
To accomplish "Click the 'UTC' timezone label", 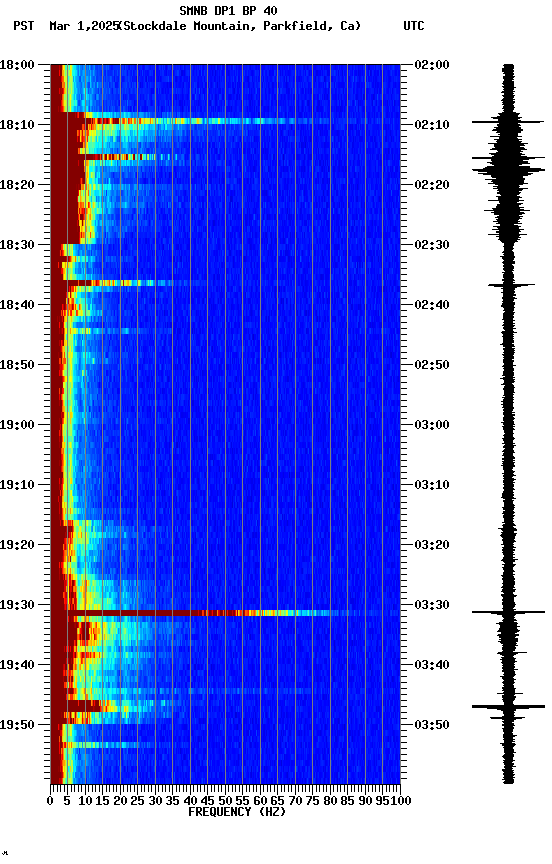I will pyautogui.click(x=414, y=26).
